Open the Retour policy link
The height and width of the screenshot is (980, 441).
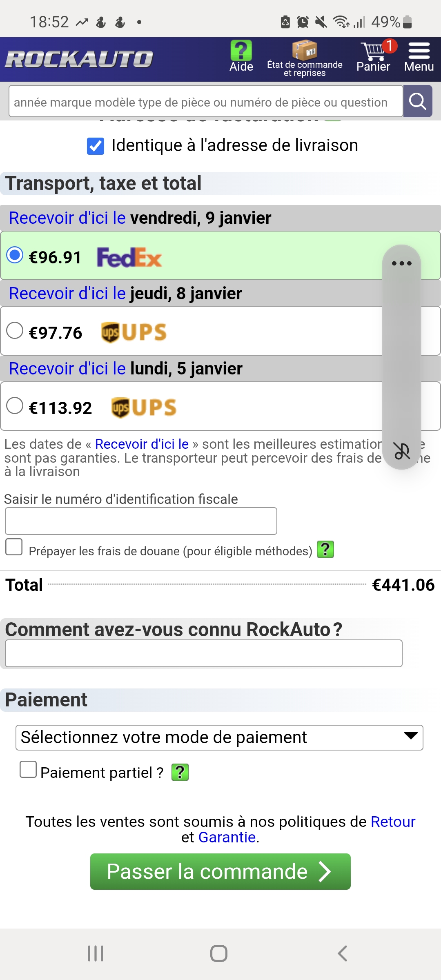pyautogui.click(x=393, y=822)
